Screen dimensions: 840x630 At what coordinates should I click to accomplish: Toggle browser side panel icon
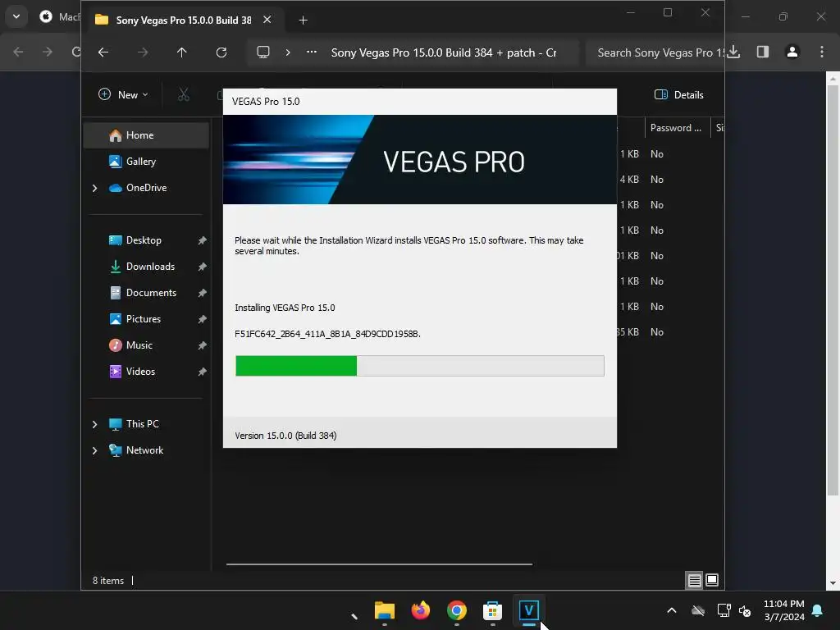pyautogui.click(x=763, y=52)
